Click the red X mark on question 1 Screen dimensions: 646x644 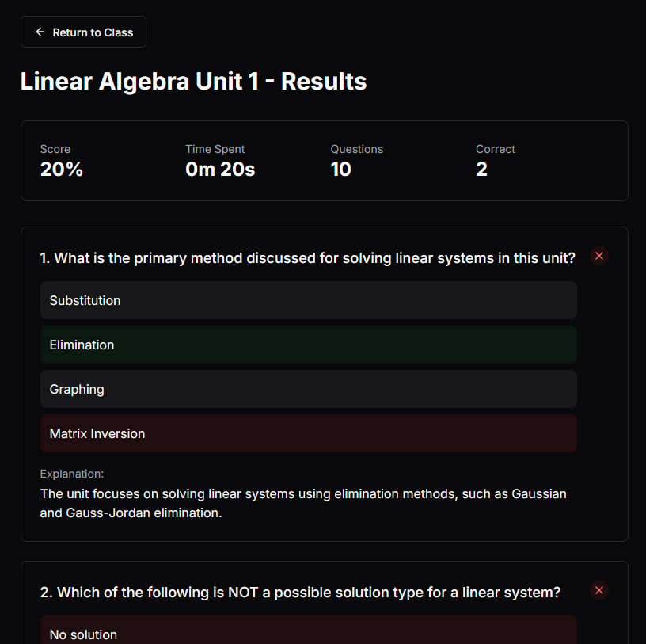point(599,256)
